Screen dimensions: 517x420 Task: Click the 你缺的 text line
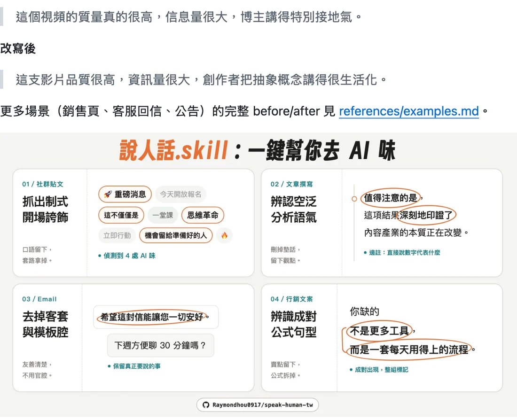pyautogui.click(x=364, y=311)
